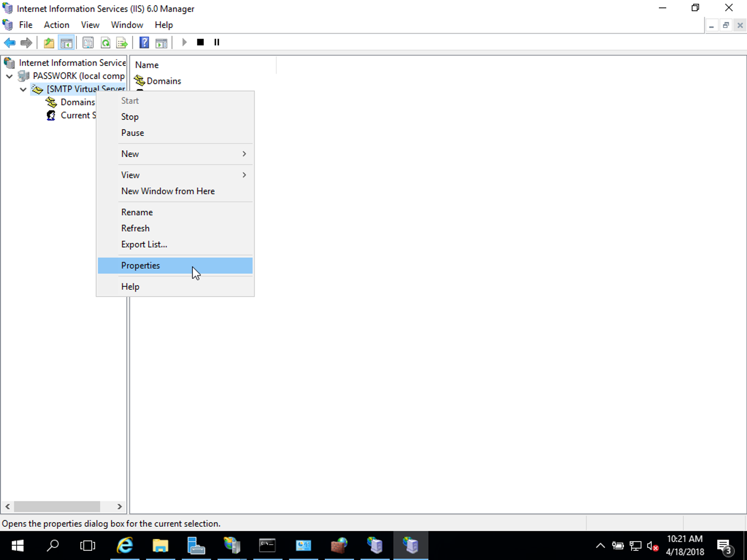Open the Window menu
This screenshot has height=560, width=747.
(x=127, y=25)
